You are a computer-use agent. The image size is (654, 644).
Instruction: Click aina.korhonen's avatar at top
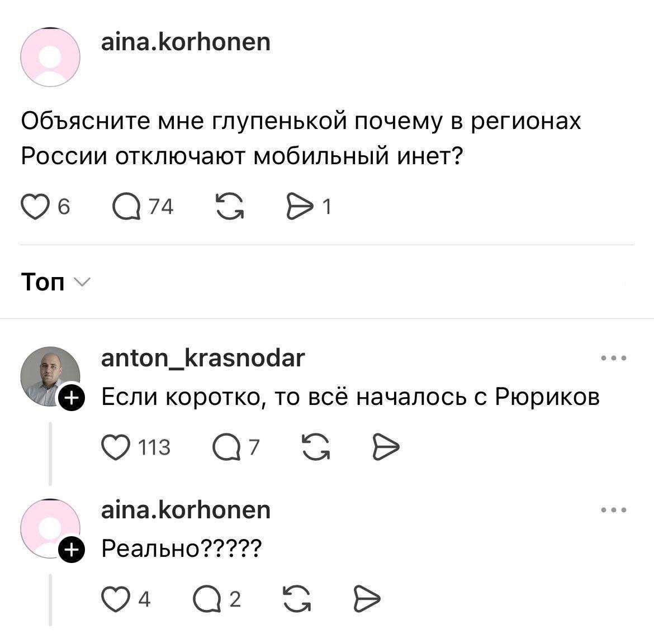coord(50,58)
